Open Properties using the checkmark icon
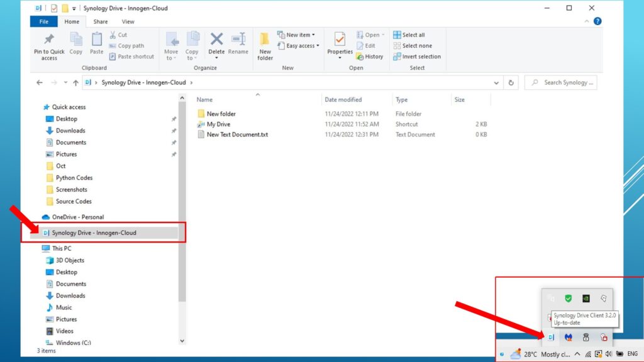 tap(340, 40)
